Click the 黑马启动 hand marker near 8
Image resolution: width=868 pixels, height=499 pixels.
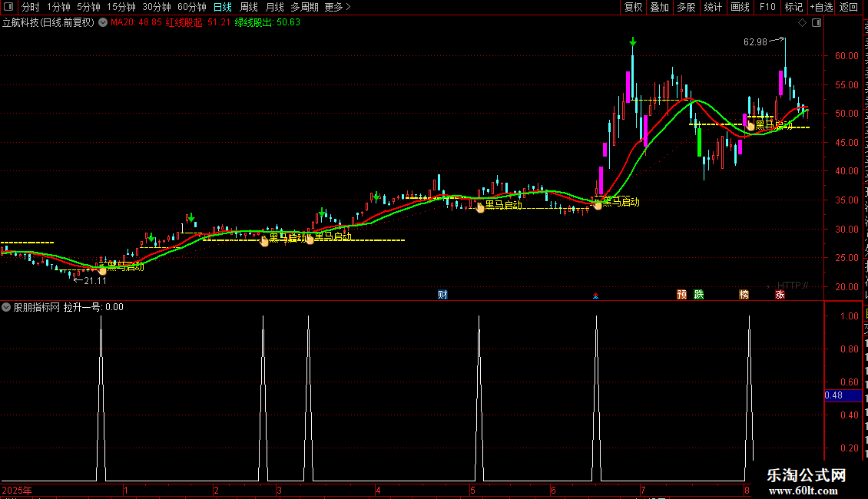point(750,126)
